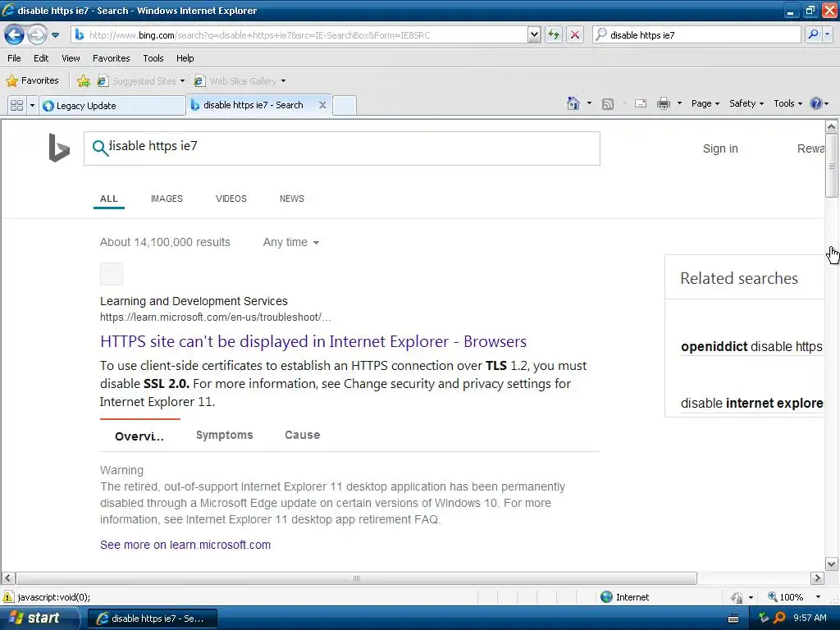Click the Bing search magnifier icon
The height and width of the screenshot is (630, 840).
99,148
